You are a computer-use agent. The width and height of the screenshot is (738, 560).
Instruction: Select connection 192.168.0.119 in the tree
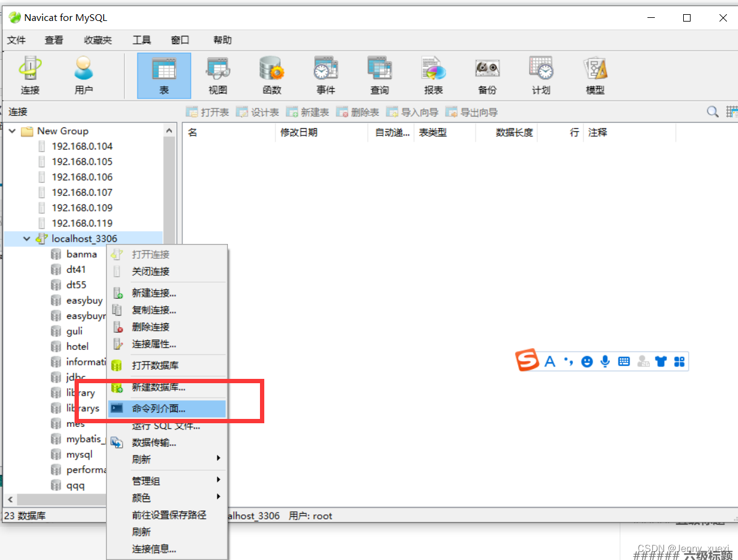coord(82,223)
